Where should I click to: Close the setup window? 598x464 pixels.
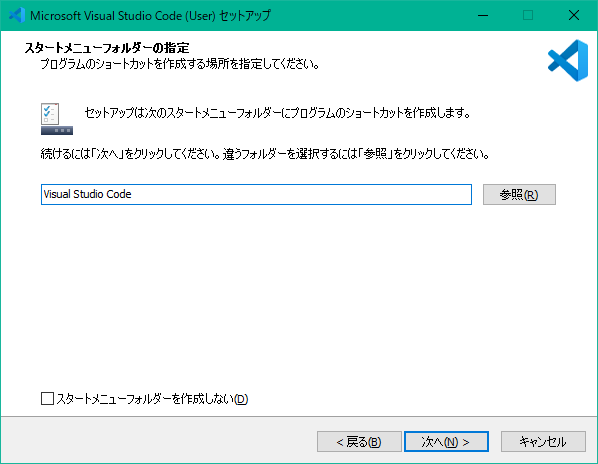tap(574, 15)
